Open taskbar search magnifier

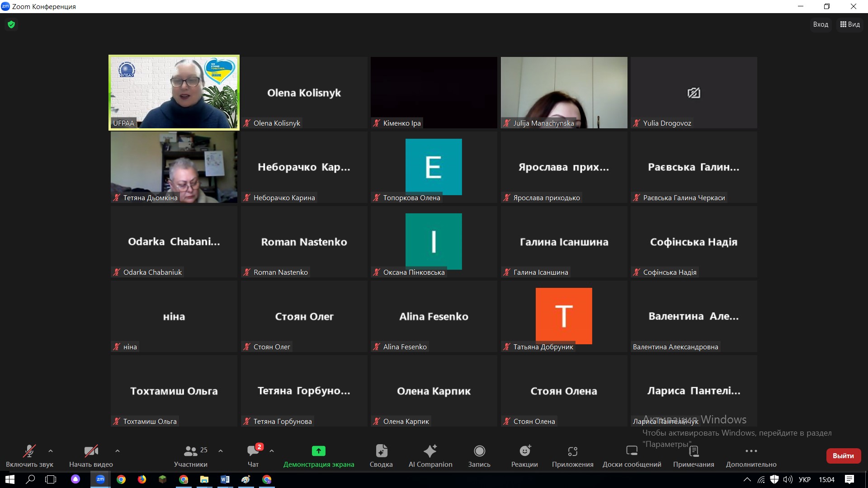click(x=30, y=479)
